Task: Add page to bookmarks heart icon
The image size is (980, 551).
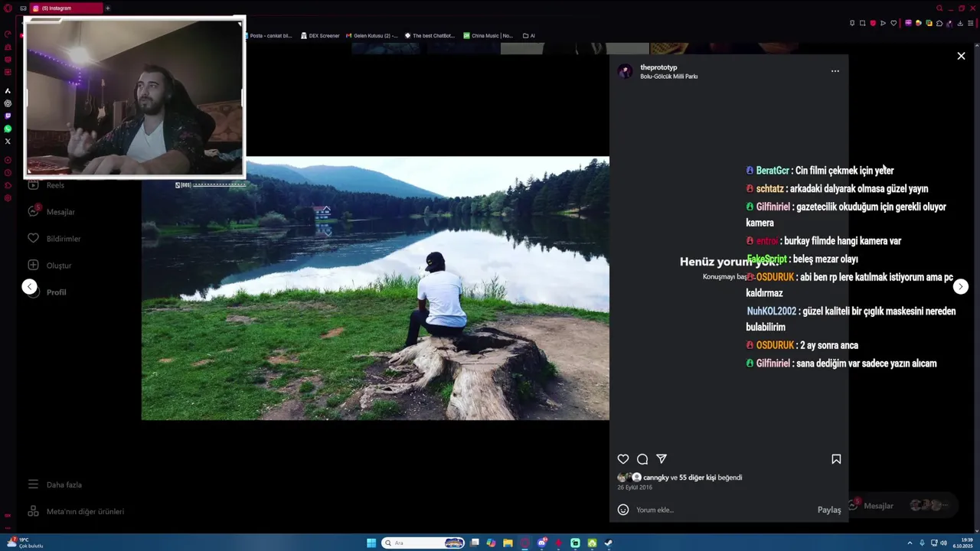Action: point(893,23)
